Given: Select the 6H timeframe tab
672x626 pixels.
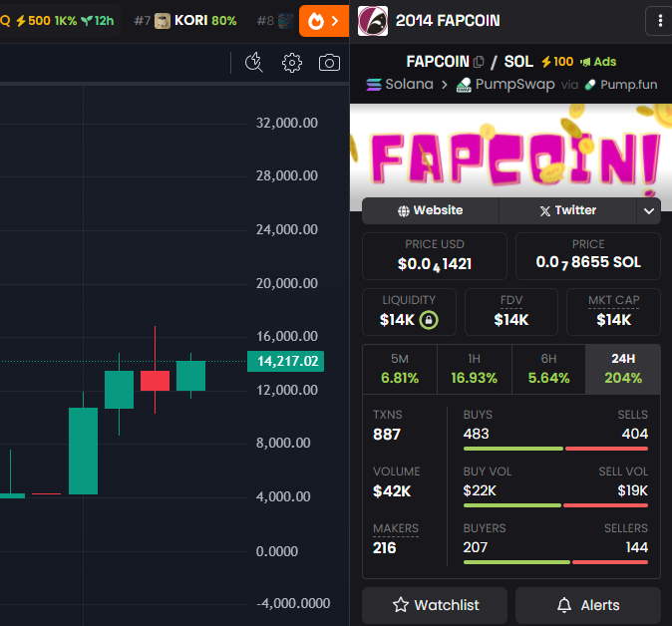Looking at the screenshot, I should click(548, 369).
